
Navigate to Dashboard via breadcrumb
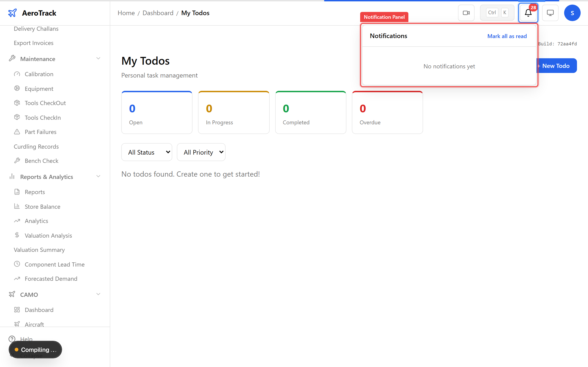point(158,13)
